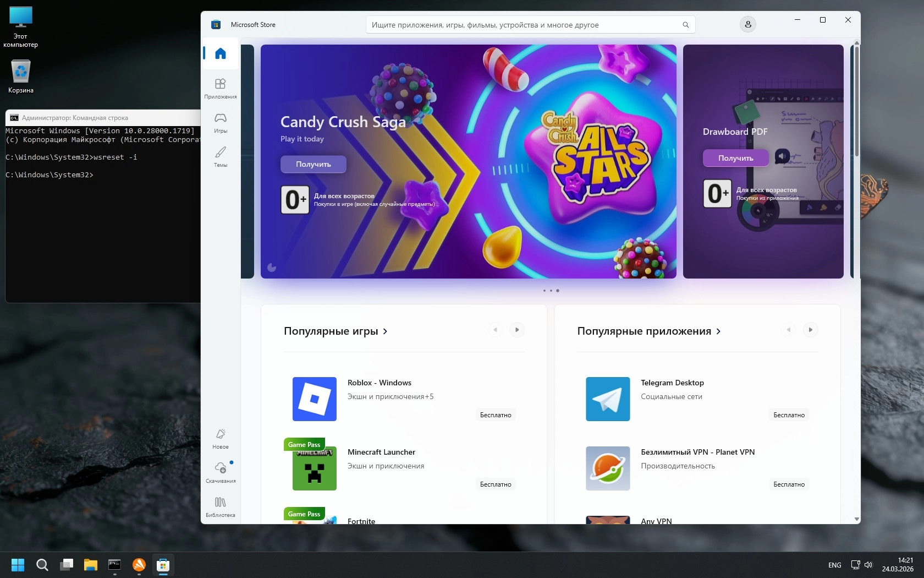The width and height of the screenshot is (924, 578).
Task: Open File Explorer from the taskbar
Action: click(91, 565)
